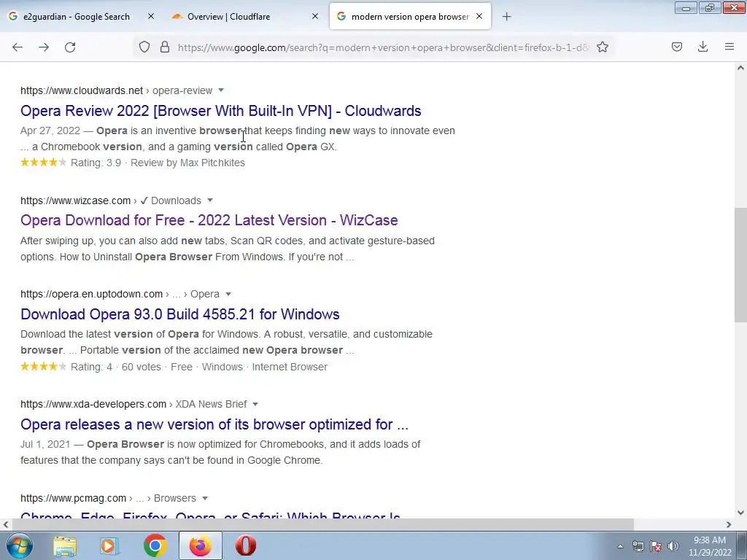The height and width of the screenshot is (560, 747).
Task: Click the Rating: 4 · 60 votes text
Action: pos(116,367)
